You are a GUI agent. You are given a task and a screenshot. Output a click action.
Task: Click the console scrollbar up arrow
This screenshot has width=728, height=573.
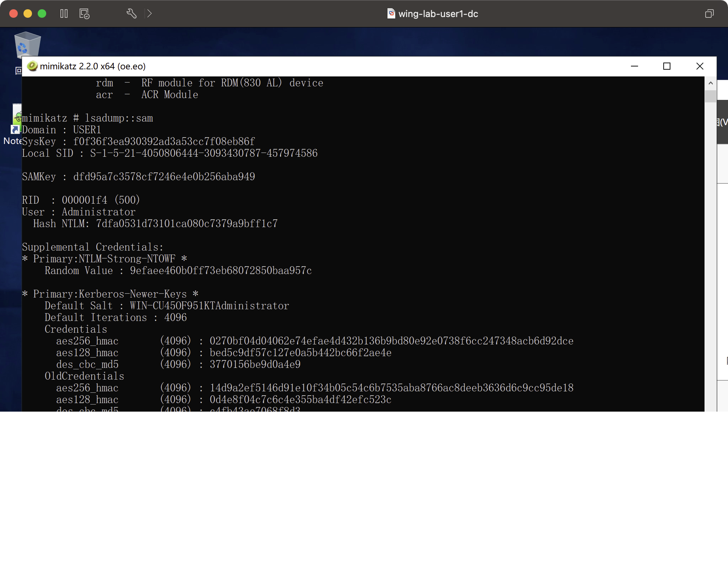click(711, 83)
